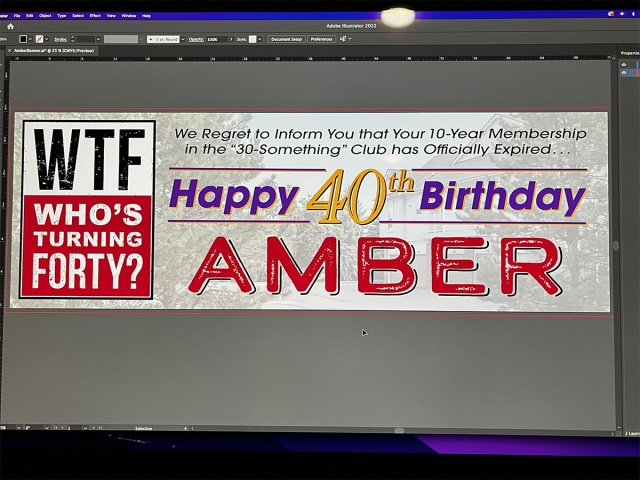This screenshot has height=480, width=640.
Task: Go to the Illustrator Home screen
Action: coord(11,27)
